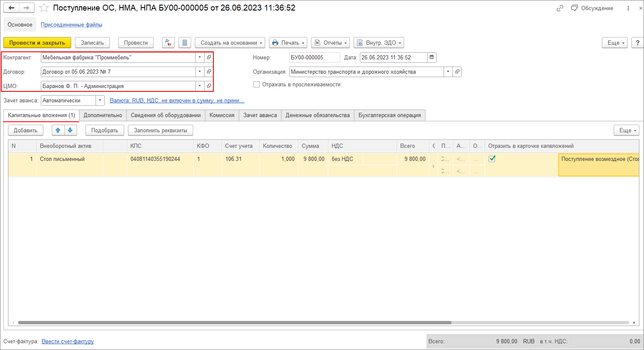Viewport: 644px width, 350px height.
Task: Click the Номер input field
Action: tap(314, 57)
